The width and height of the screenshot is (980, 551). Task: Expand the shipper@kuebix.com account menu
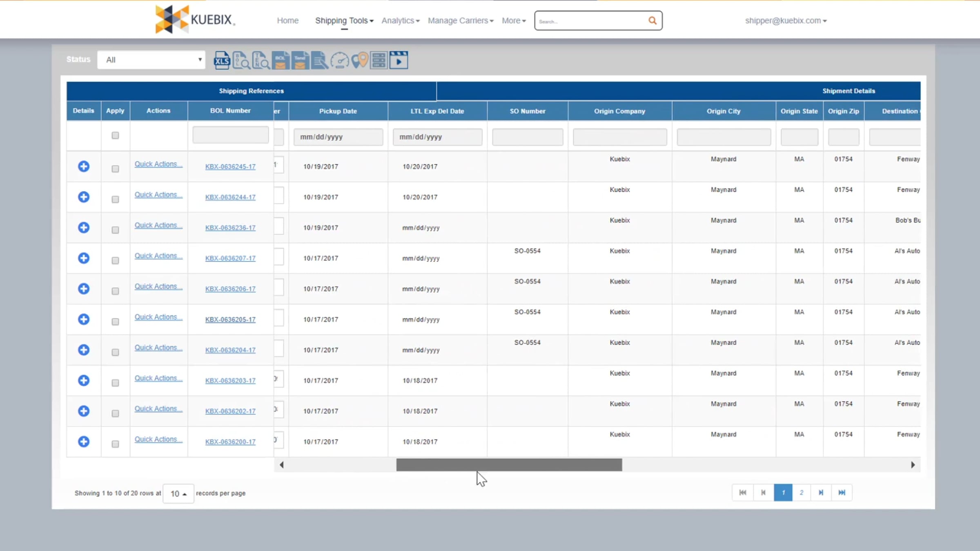pos(786,20)
